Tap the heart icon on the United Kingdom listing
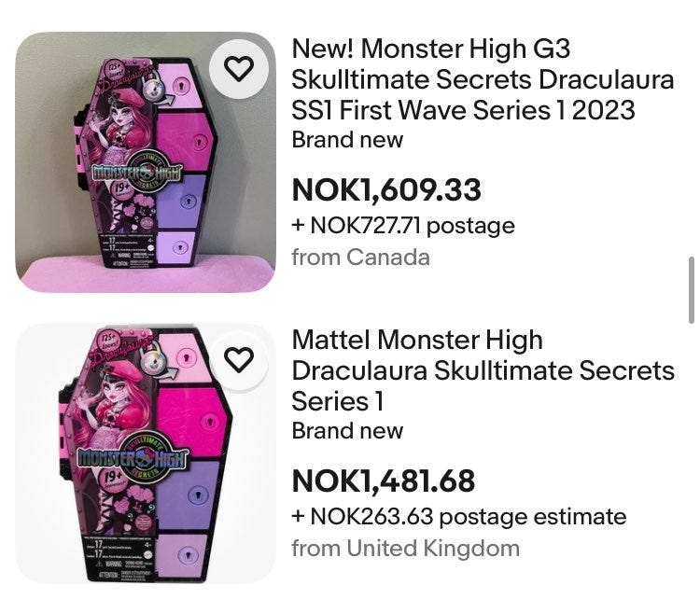Image resolution: width=700 pixels, height=613 pixels. (240, 360)
